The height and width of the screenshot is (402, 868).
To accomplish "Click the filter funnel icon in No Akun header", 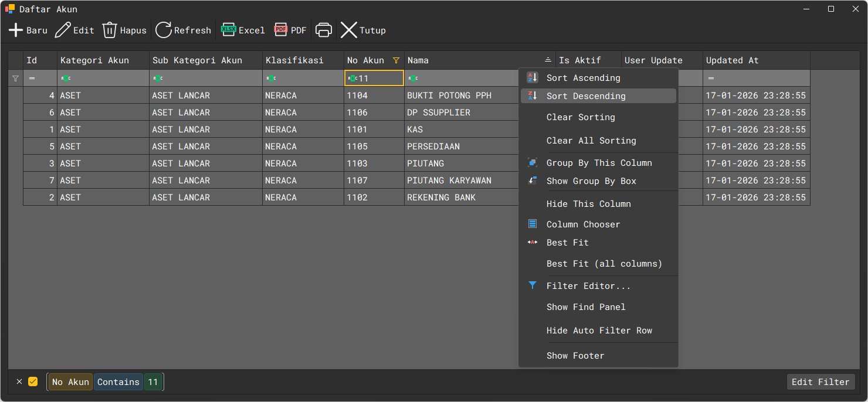I will (x=396, y=60).
